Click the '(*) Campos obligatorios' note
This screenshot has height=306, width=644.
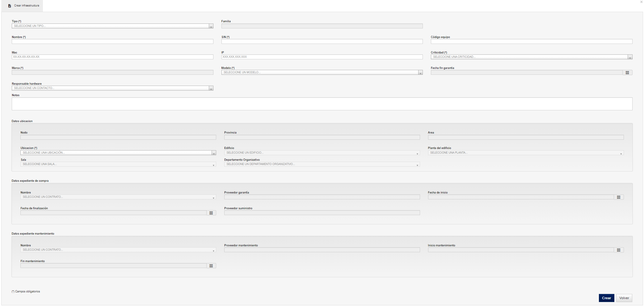tap(26, 291)
